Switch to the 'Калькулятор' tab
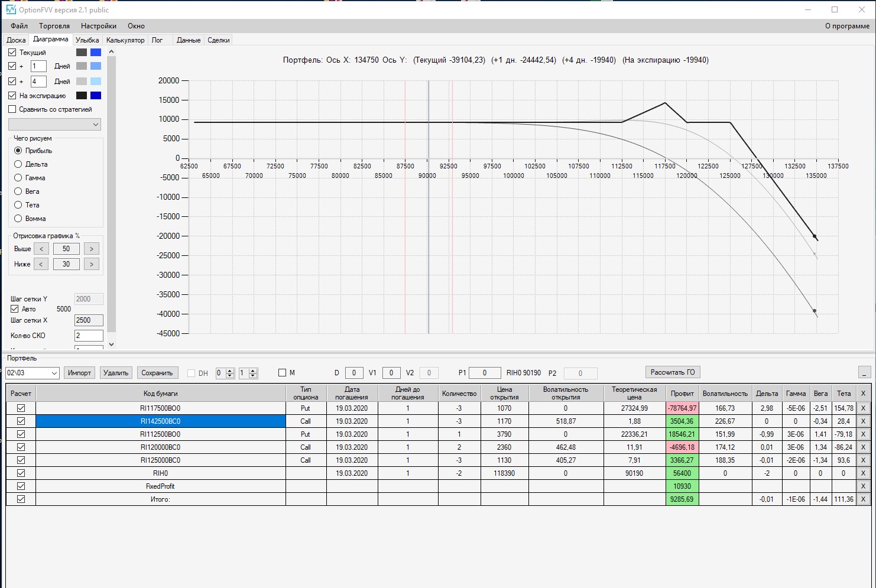Viewport: 876px width, 588px height. coord(125,40)
